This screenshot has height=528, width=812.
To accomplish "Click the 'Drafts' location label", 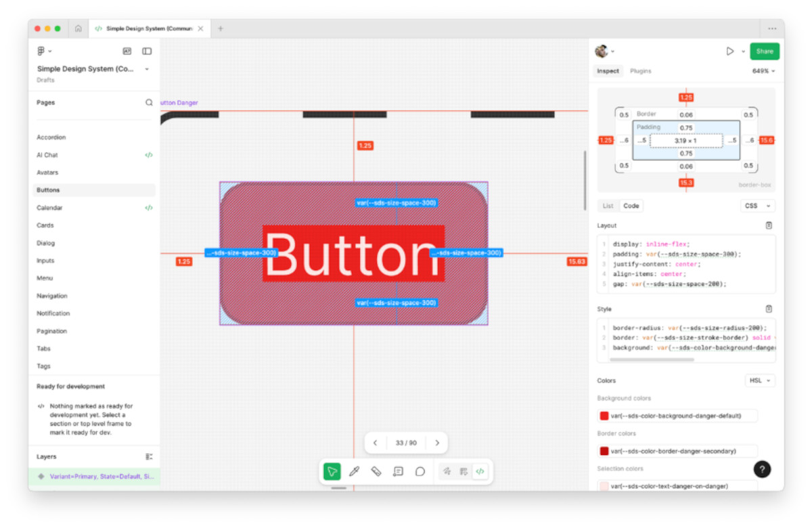I will pos(45,80).
